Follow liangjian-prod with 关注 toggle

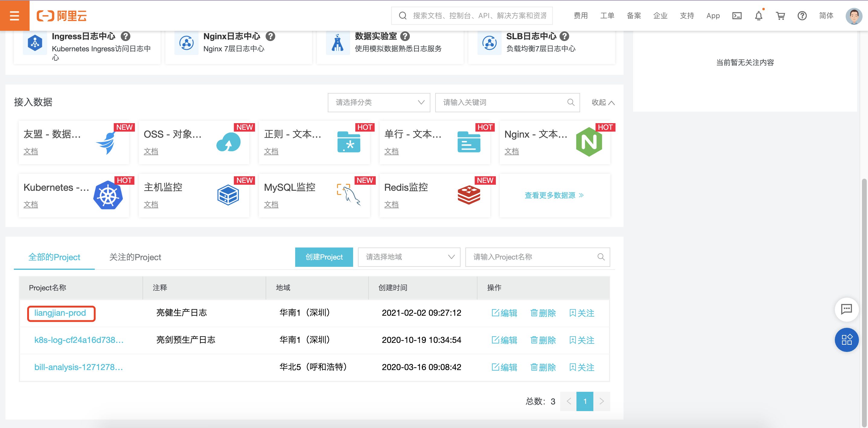[582, 313]
